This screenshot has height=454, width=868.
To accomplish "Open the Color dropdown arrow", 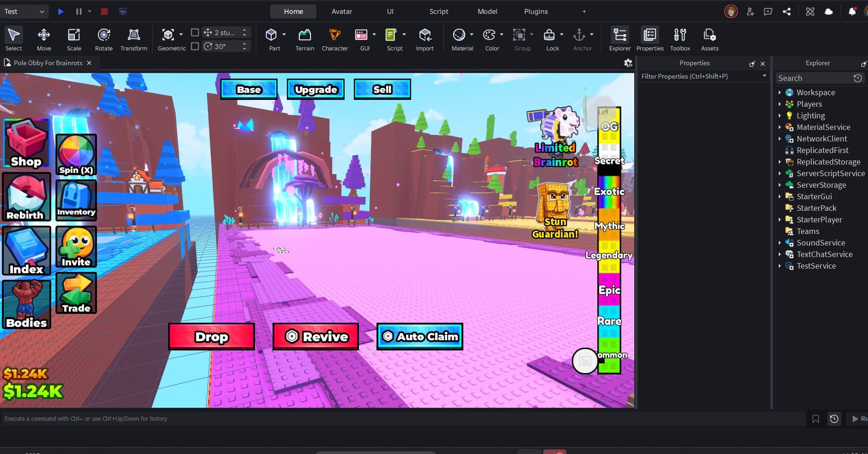I will tap(502, 35).
